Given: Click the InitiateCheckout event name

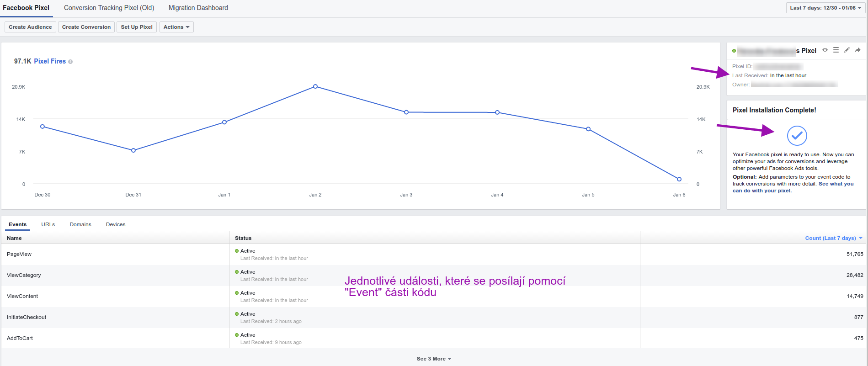Looking at the screenshot, I should [27, 317].
